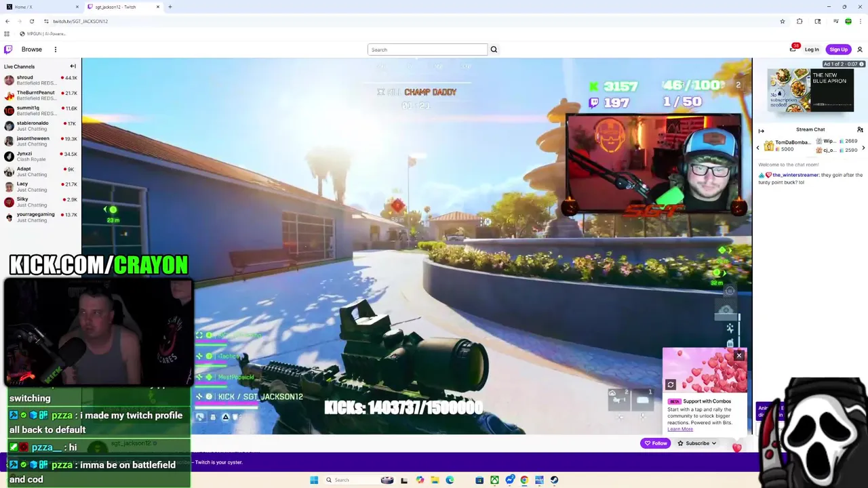Open Xbox app from the taskbar
Image resolution: width=868 pixels, height=488 pixels.
494,480
